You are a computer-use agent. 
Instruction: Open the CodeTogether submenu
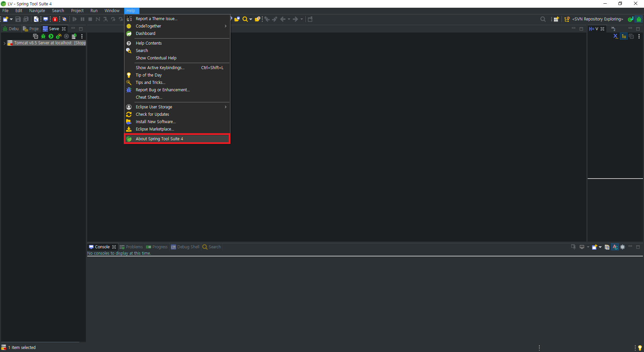coord(177,26)
